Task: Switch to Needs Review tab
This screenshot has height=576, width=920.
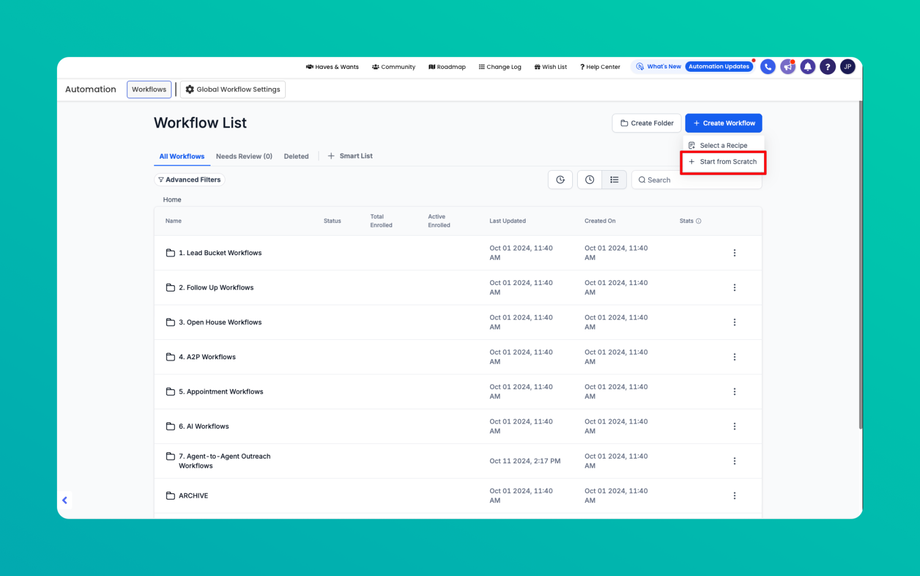Action: click(244, 156)
